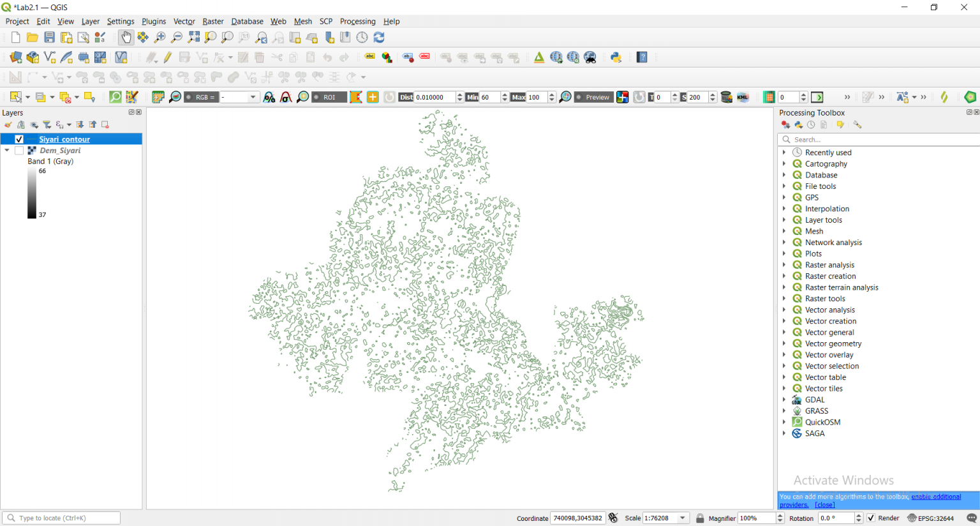This screenshot has height=526, width=980.
Task: Open the GPS tools with the refresh icon
Action: (x=378, y=37)
